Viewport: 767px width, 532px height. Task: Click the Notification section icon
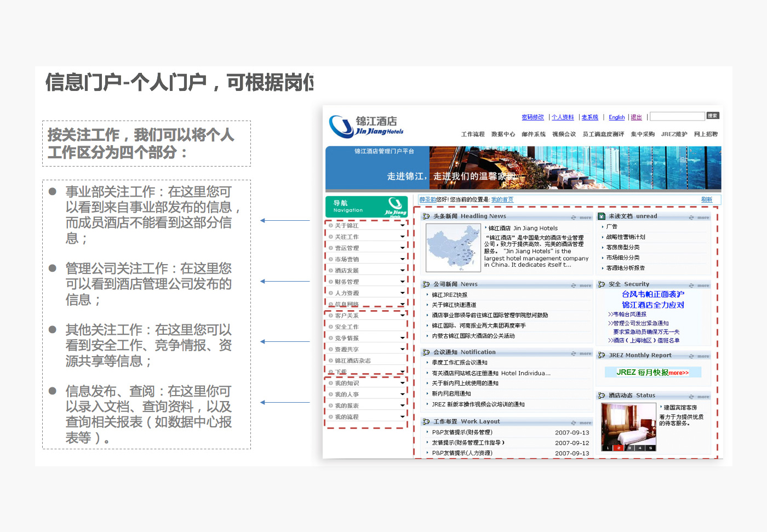click(426, 352)
